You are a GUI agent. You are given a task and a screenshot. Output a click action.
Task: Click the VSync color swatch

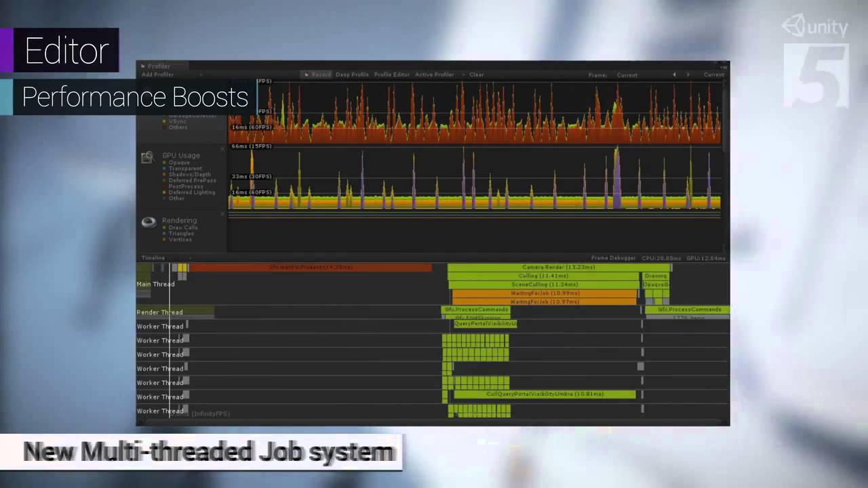point(164,121)
